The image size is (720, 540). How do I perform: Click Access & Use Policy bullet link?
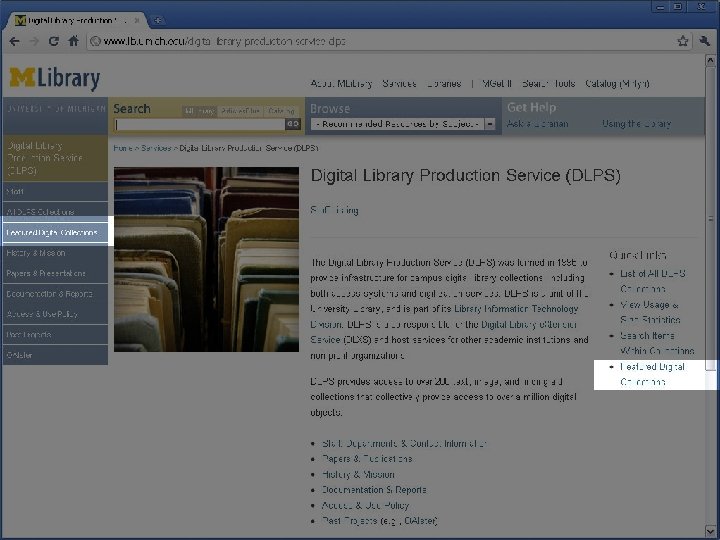point(366,506)
